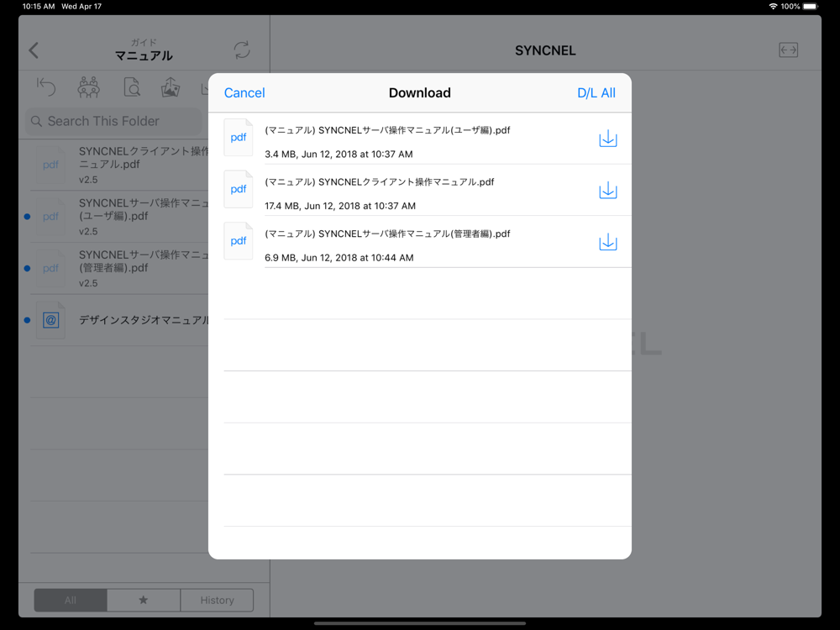The image size is (840, 630).
Task: Tap the 17.4 MB, Jun 12, 2018 details
Action: coord(340,206)
